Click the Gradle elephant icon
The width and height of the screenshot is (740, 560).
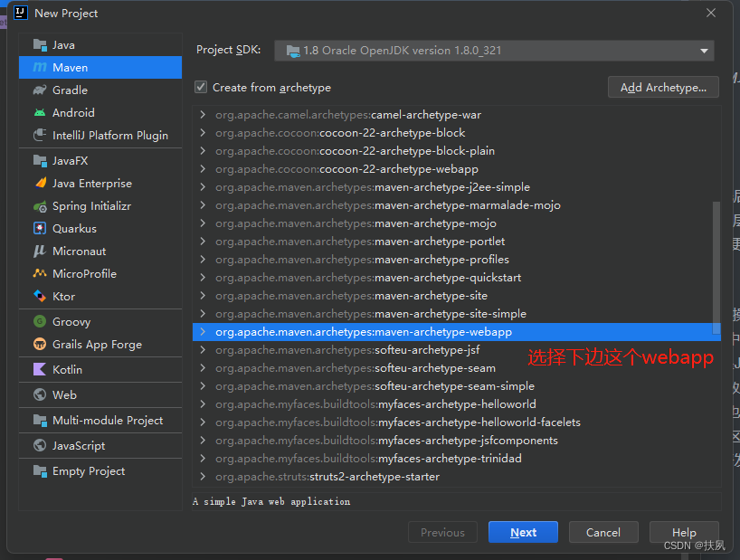[40, 90]
